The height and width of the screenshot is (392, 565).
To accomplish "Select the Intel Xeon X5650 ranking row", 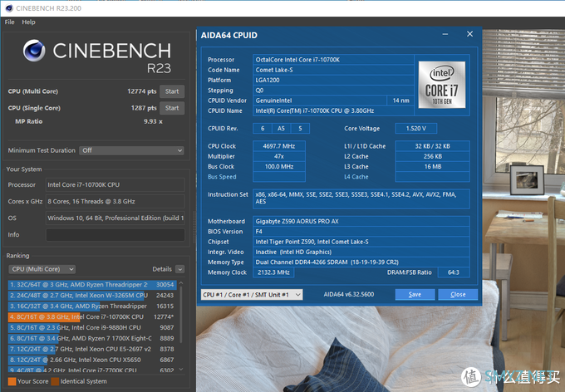I will (x=92, y=360).
